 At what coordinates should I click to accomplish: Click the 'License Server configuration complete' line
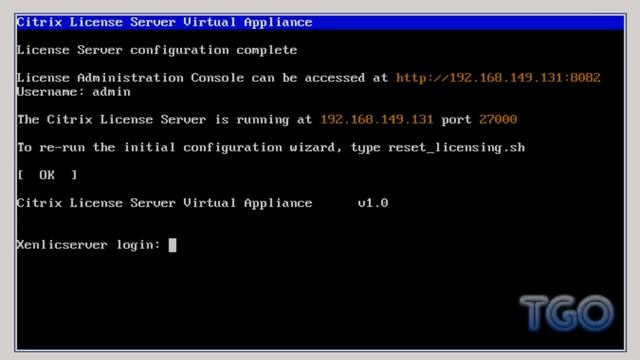click(x=157, y=50)
